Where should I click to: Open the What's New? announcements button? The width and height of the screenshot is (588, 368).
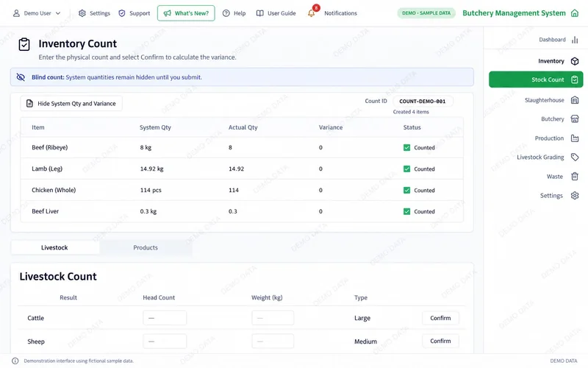click(186, 13)
